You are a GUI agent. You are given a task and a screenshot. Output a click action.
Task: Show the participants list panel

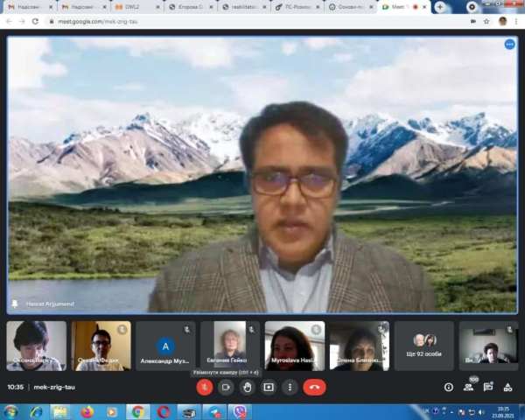coord(470,387)
